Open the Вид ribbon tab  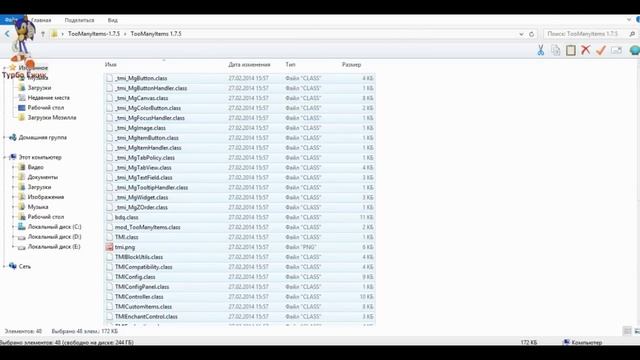tap(113, 20)
